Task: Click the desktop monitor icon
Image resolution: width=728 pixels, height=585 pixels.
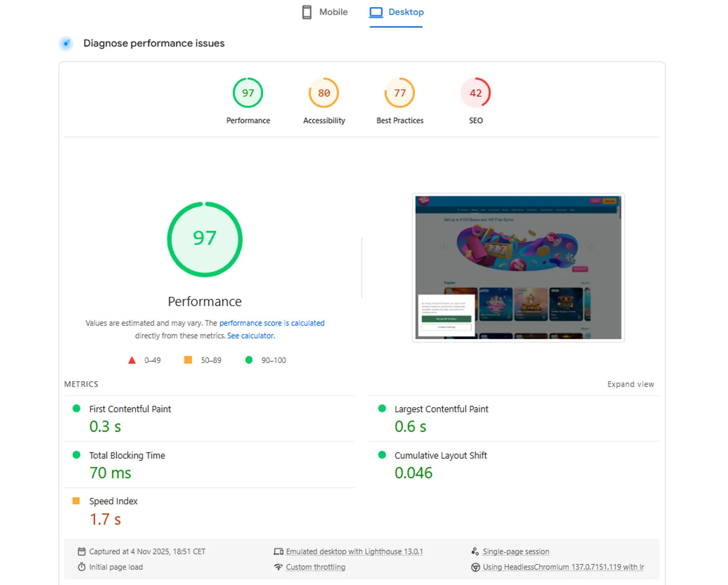Action: point(376,12)
